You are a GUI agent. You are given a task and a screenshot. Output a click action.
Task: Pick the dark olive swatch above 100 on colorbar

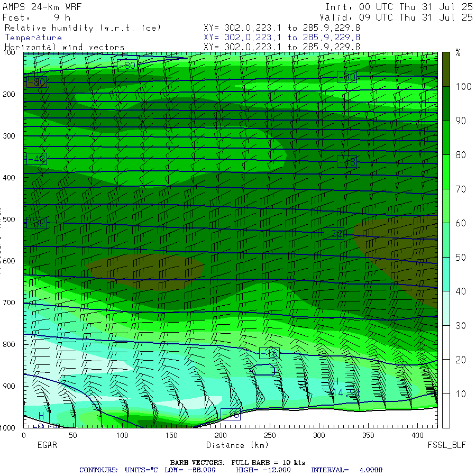446,69
